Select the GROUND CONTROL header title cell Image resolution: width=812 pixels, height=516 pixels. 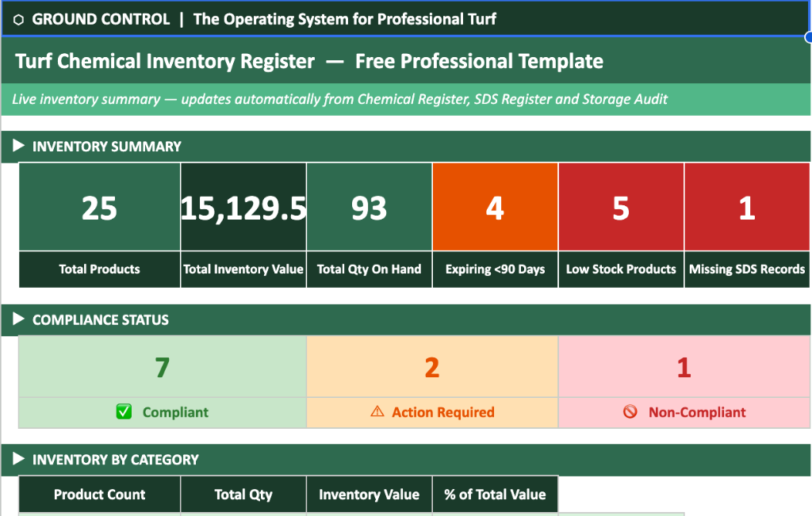tap(405, 19)
